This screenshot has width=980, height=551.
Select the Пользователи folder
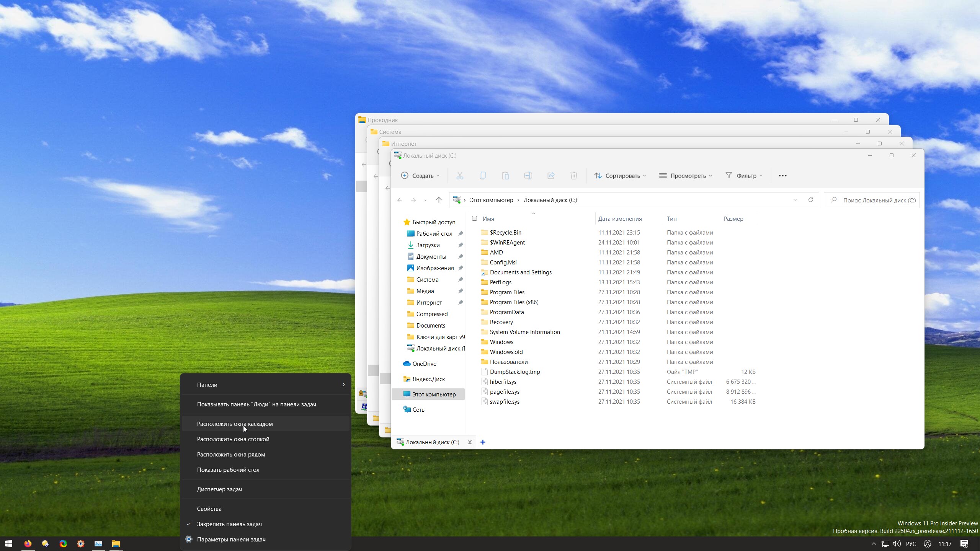click(508, 362)
